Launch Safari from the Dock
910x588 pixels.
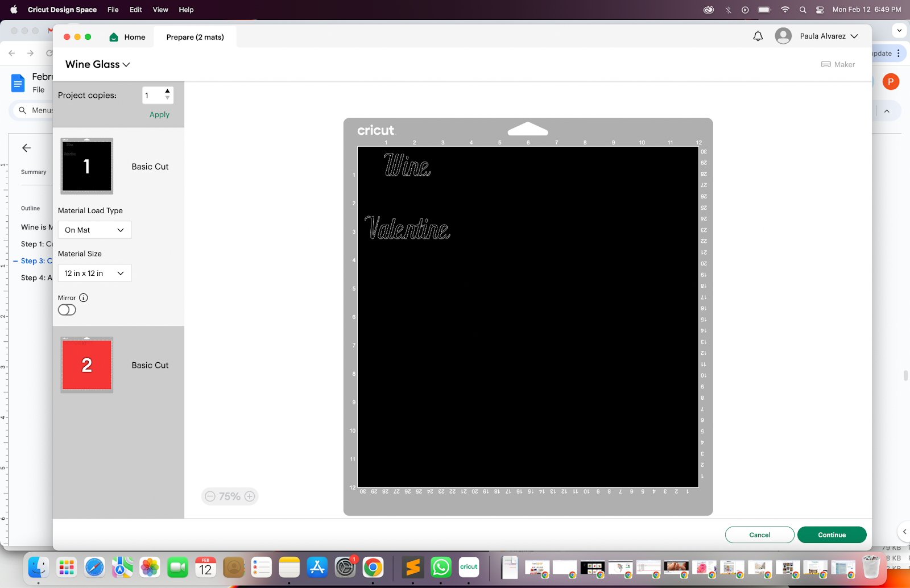94,567
